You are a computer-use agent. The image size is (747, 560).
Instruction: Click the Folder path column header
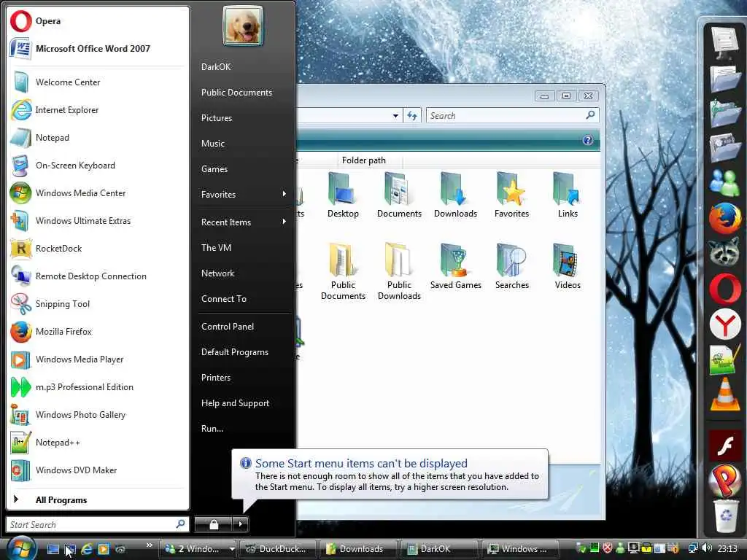(369, 160)
